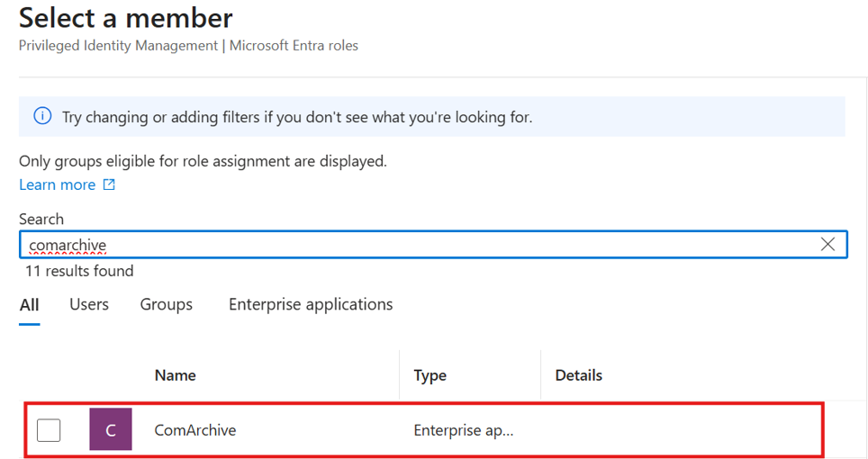Click the Details column header
The height and width of the screenshot is (459, 868).
(x=578, y=375)
